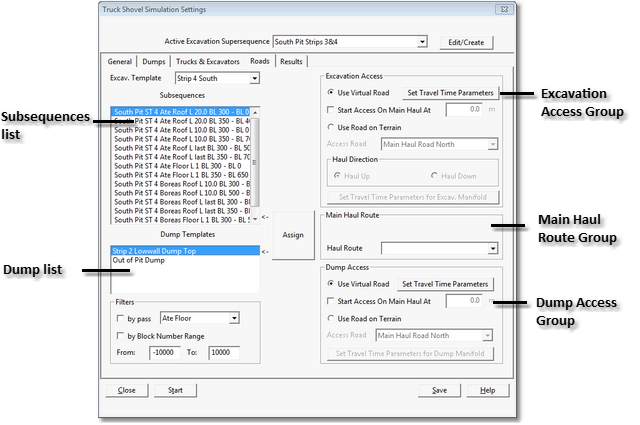Screen dimensions: 640x425
Task: Select 'South Pit ST 4 Boreas Floor L 1 BL 300' row
Action: tap(181, 220)
